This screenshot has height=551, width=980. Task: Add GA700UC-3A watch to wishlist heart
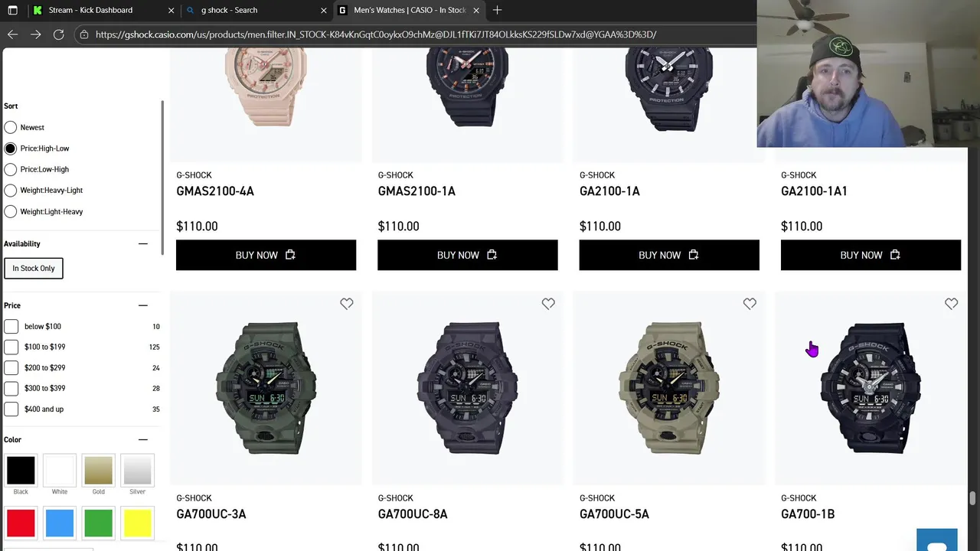click(347, 304)
